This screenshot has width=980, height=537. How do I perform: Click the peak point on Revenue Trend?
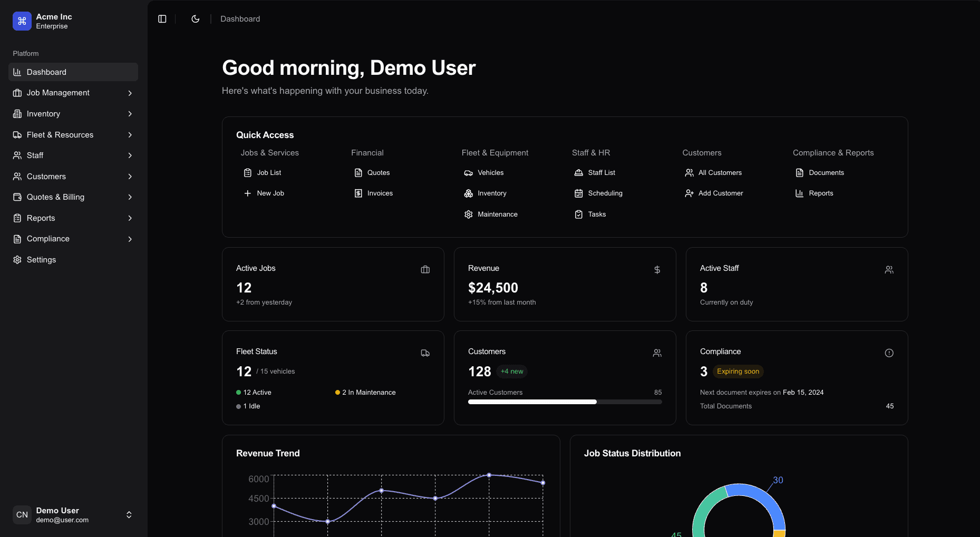(x=489, y=475)
